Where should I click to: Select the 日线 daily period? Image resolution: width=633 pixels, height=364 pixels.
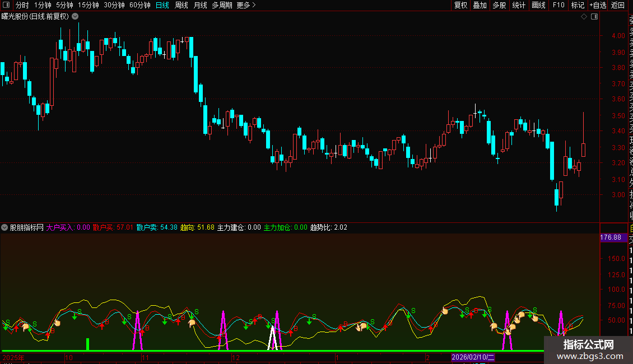162,5
